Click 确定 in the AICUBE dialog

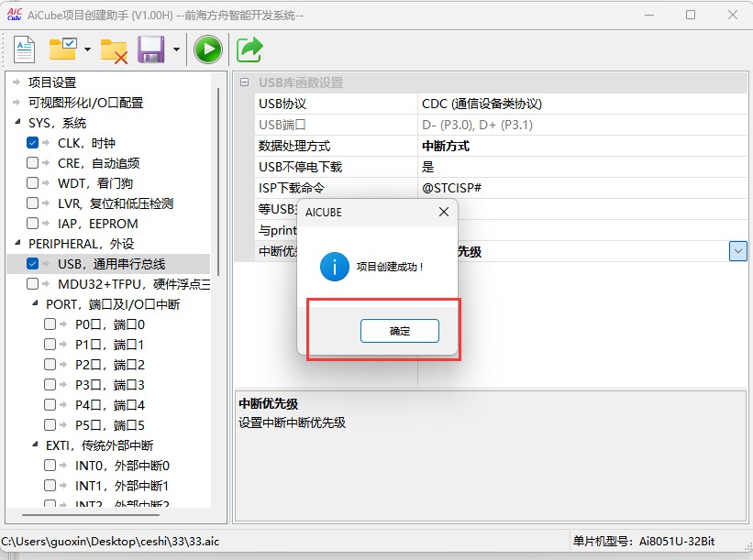400,331
